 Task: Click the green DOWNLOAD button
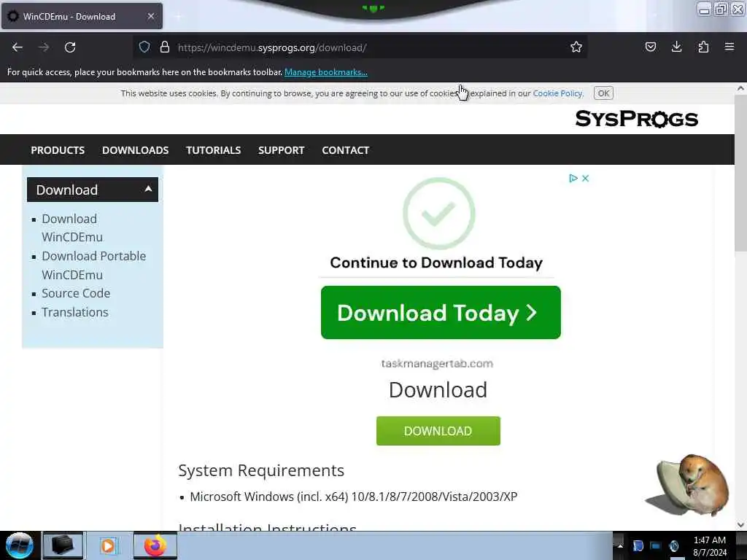[438, 431]
